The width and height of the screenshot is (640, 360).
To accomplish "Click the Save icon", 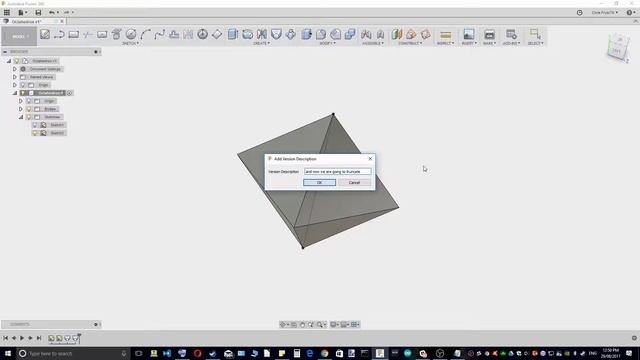I will tap(38, 13).
